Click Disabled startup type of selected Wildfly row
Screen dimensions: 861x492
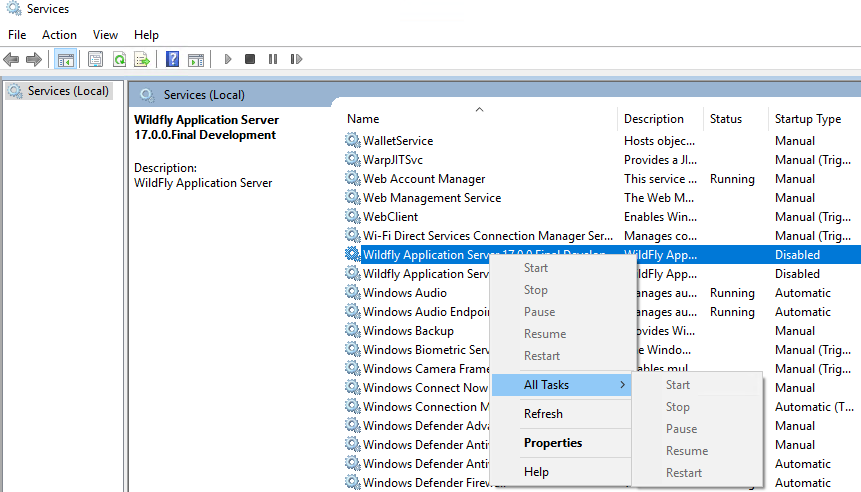[797, 255]
